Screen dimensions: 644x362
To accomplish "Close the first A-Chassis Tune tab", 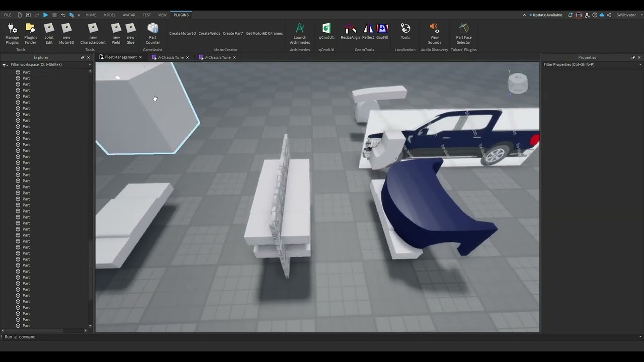I will click(187, 57).
